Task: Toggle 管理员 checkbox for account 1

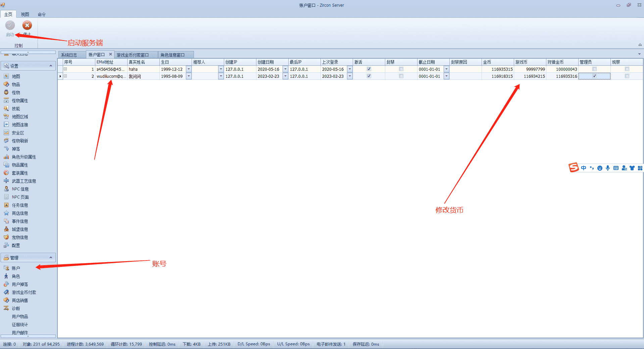Action: tap(594, 69)
